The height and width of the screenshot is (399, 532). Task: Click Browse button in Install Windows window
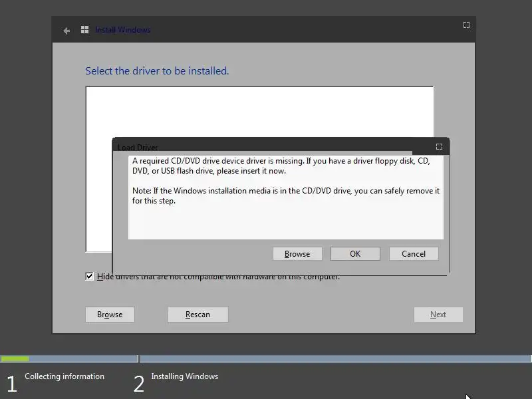point(110,315)
